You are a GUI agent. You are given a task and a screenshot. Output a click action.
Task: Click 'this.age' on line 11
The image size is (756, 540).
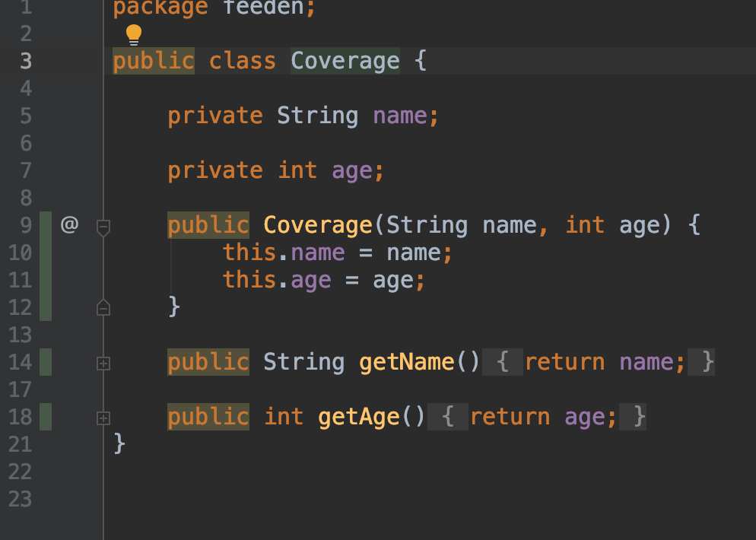pos(277,281)
